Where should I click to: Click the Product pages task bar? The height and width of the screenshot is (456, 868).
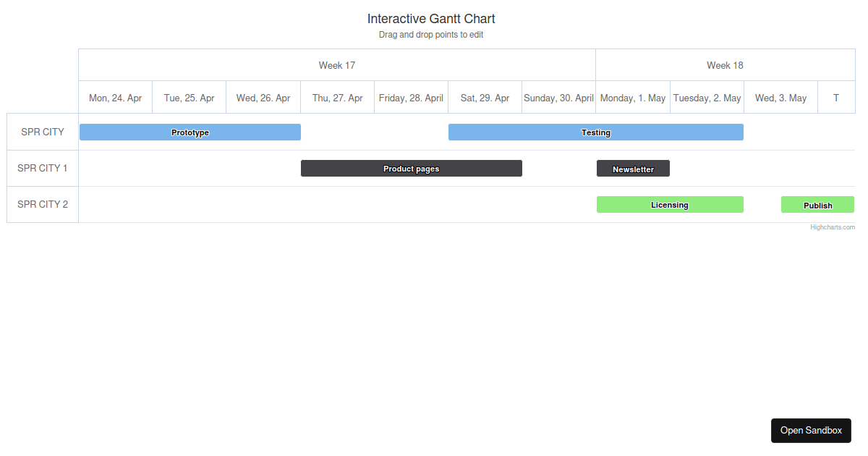(411, 168)
